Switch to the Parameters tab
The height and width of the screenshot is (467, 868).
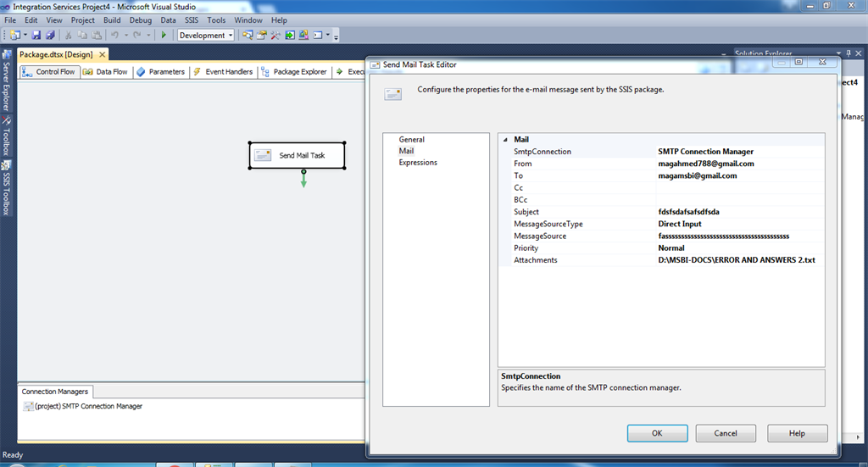pos(161,71)
